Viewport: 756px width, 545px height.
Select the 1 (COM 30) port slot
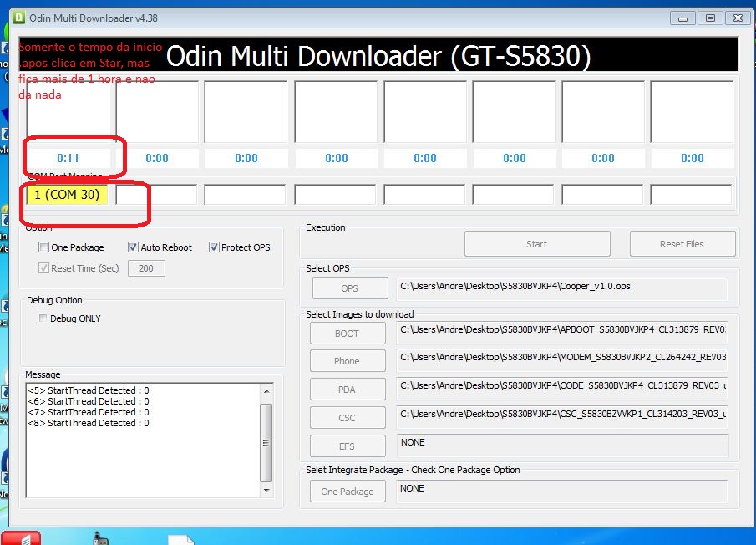click(x=67, y=195)
